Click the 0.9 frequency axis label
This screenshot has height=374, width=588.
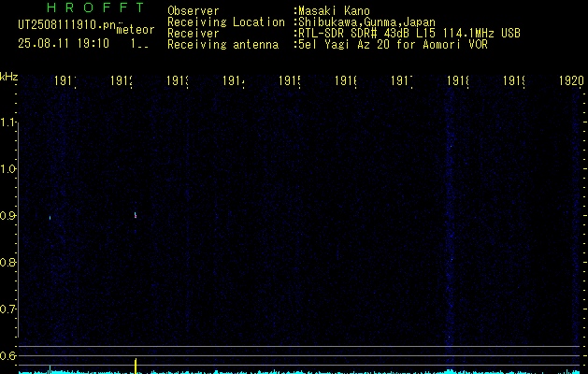coord(9,216)
